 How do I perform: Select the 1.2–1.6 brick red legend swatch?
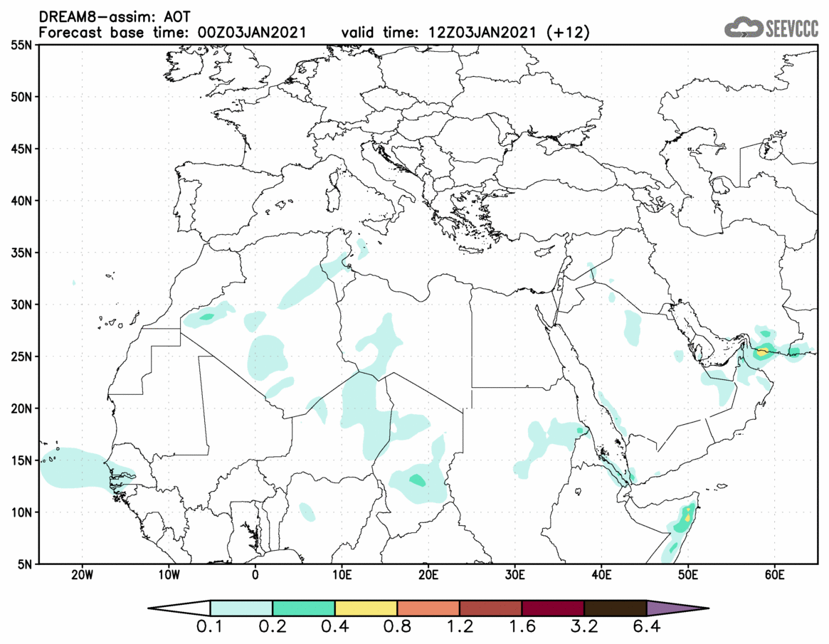(x=490, y=608)
